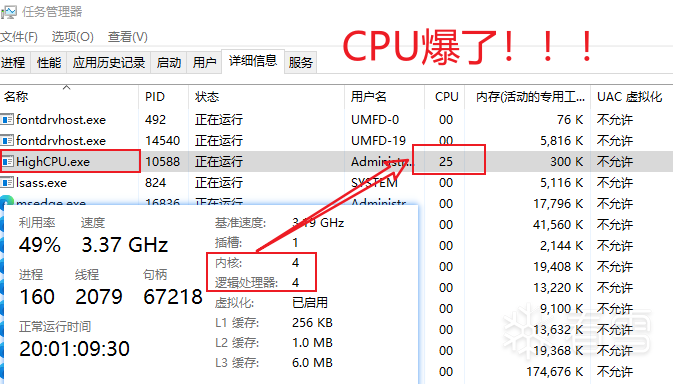This screenshot has height=384, width=673.
Task: Sort by the 名称 column header
Action: pyautogui.click(x=69, y=97)
